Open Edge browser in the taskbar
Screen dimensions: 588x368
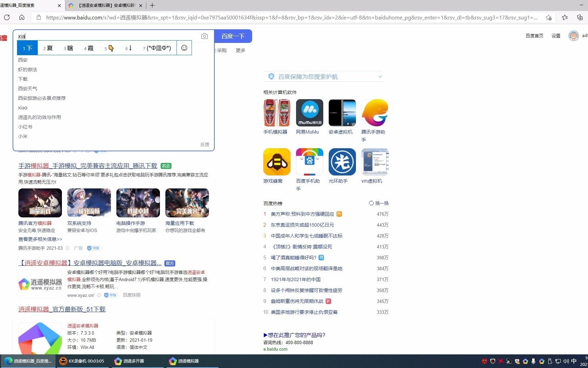tap(28, 361)
